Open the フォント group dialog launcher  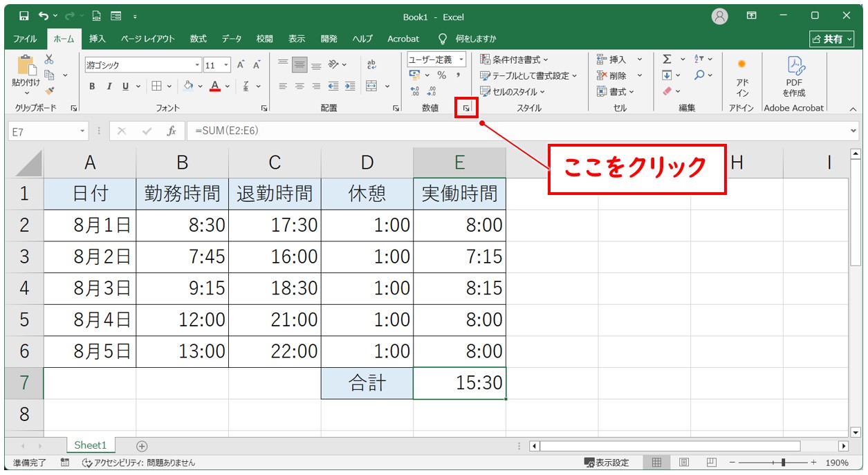coord(264,108)
